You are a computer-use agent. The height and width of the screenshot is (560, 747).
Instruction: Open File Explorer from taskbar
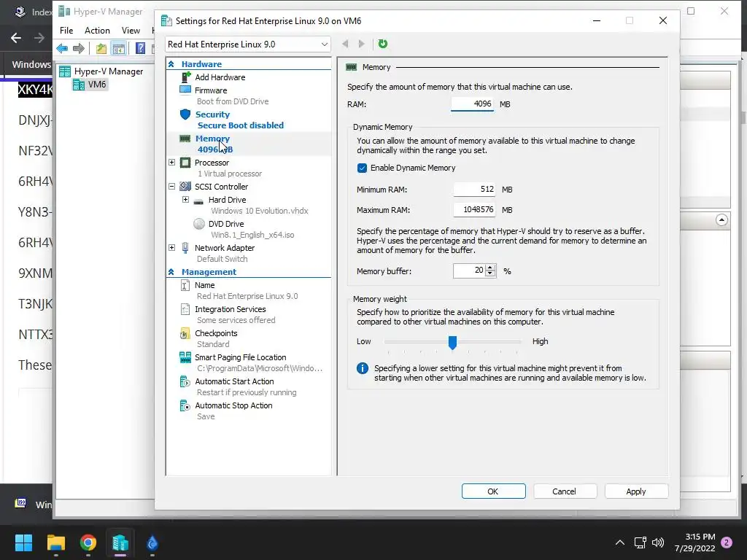coord(55,542)
